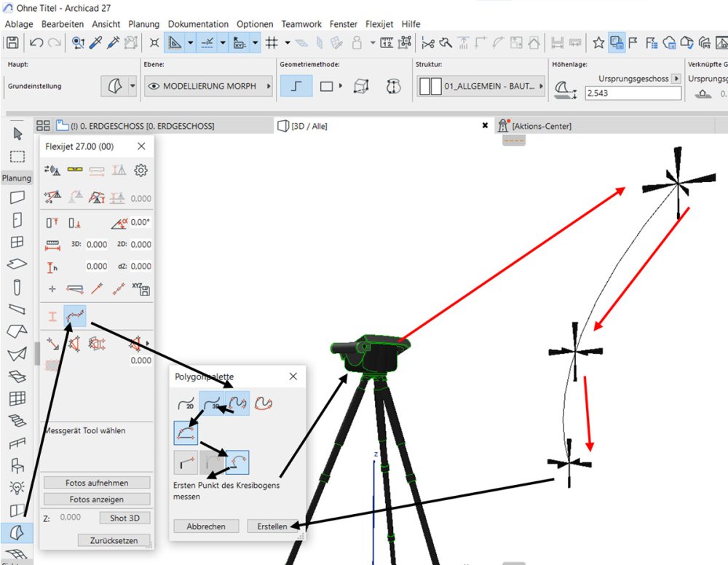Activate the Flexijet polyline measuring tool

pyautogui.click(x=75, y=316)
